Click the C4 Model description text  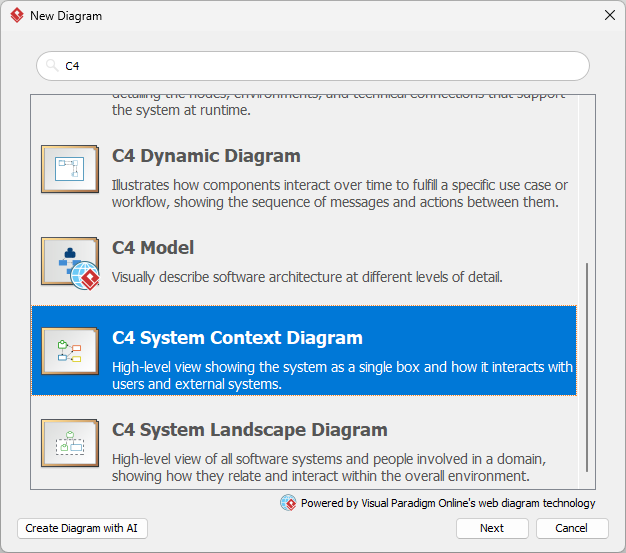(307, 277)
